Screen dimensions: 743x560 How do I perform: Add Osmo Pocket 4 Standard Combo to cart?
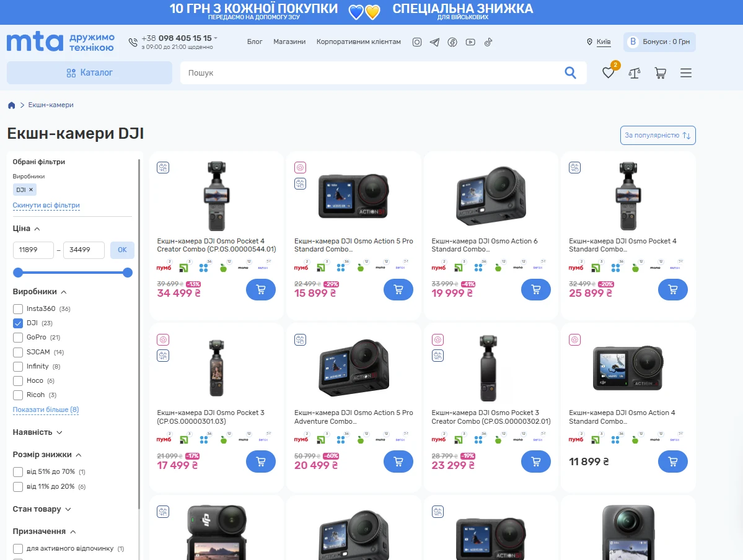click(673, 289)
